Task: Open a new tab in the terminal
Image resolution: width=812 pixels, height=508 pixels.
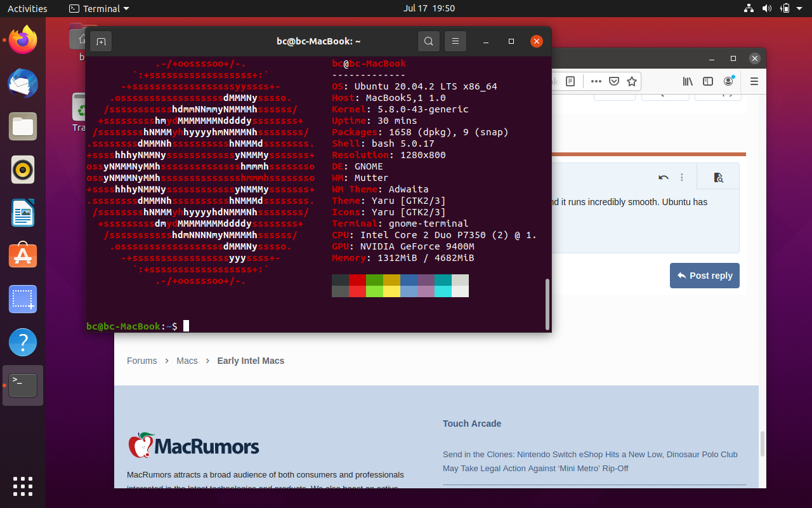Action: [101, 41]
